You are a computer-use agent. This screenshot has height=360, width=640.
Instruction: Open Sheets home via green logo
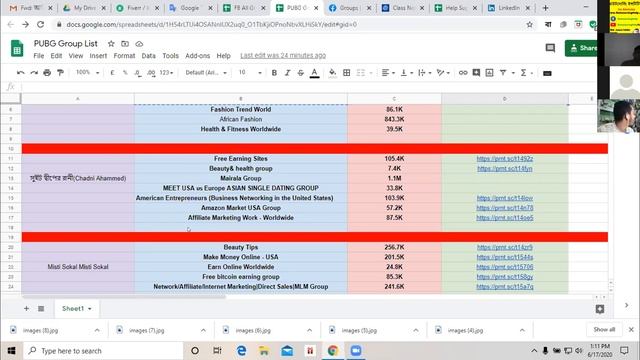tap(17, 49)
